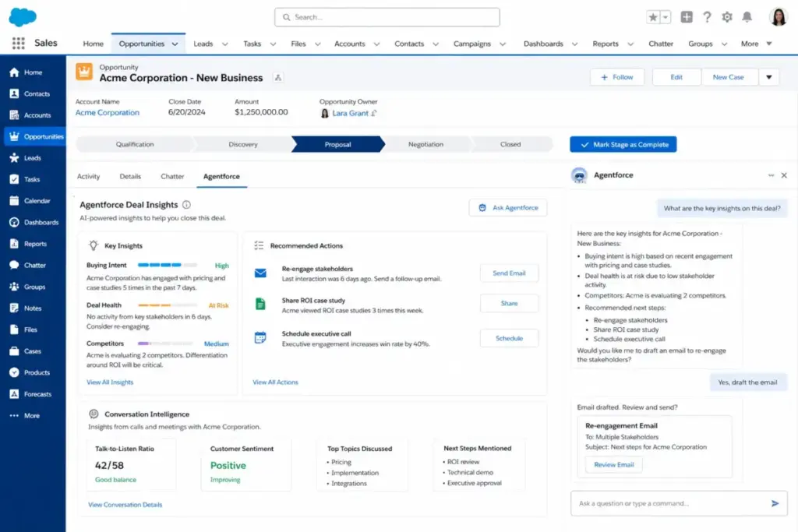Click the Ask Agentforce button

point(508,207)
